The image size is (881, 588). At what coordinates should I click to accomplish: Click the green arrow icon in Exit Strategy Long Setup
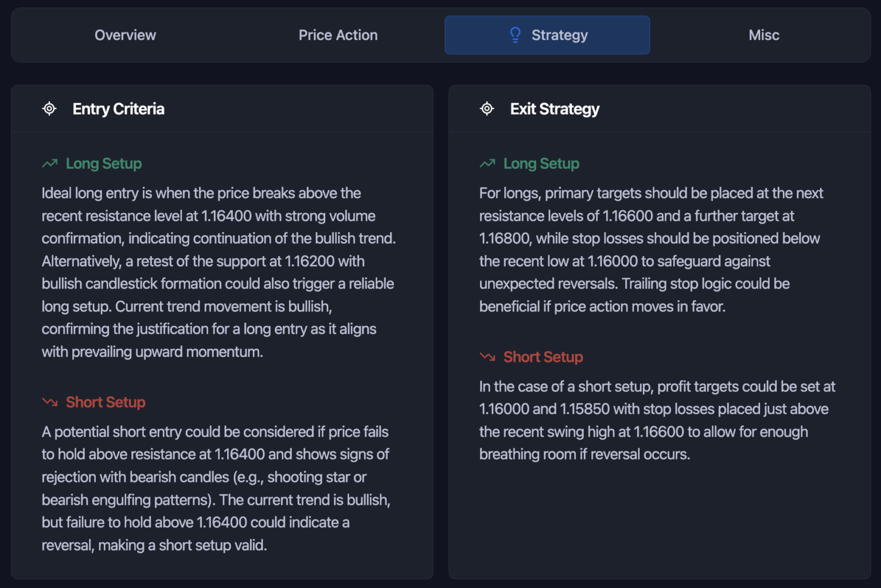[x=486, y=163]
